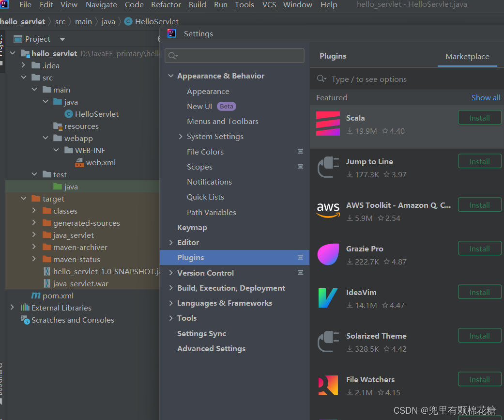
Task: Click the settings search field
Action: click(x=234, y=56)
